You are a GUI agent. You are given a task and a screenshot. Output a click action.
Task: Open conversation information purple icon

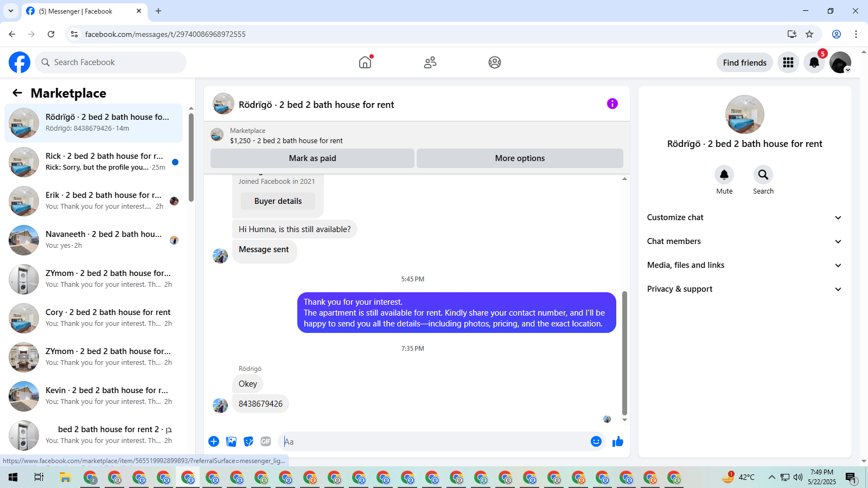tap(612, 104)
